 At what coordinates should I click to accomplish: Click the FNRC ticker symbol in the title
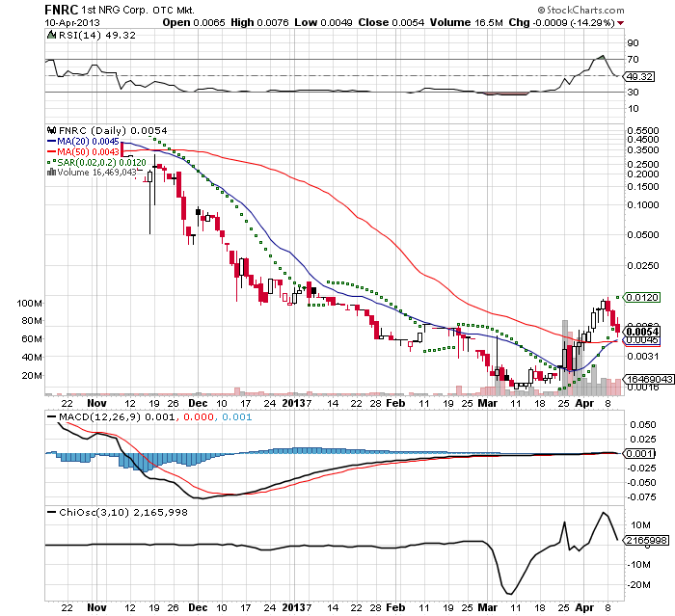(x=62, y=10)
